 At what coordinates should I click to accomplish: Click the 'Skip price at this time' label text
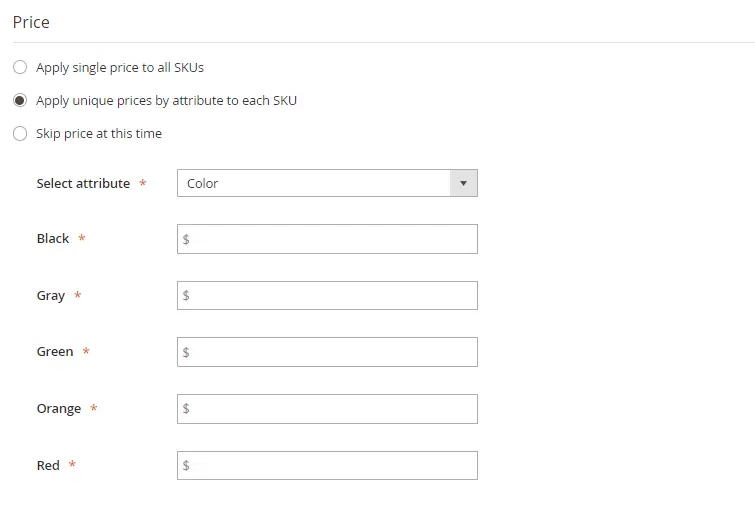pyautogui.click(x=99, y=134)
